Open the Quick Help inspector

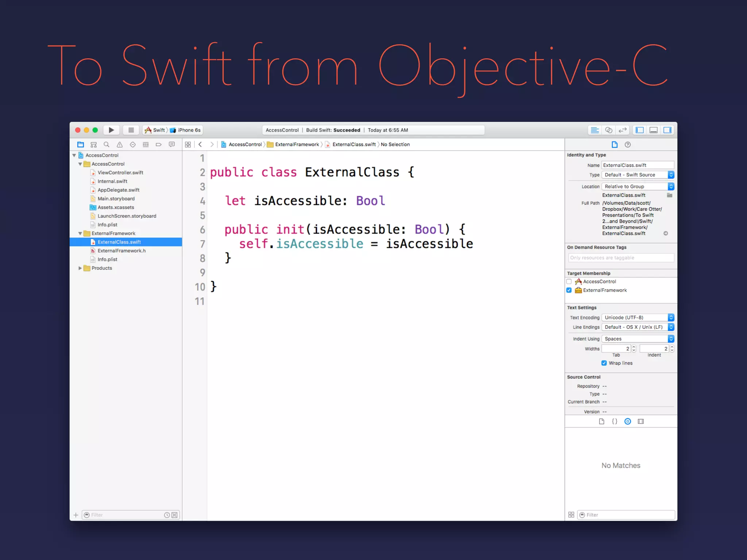click(627, 145)
